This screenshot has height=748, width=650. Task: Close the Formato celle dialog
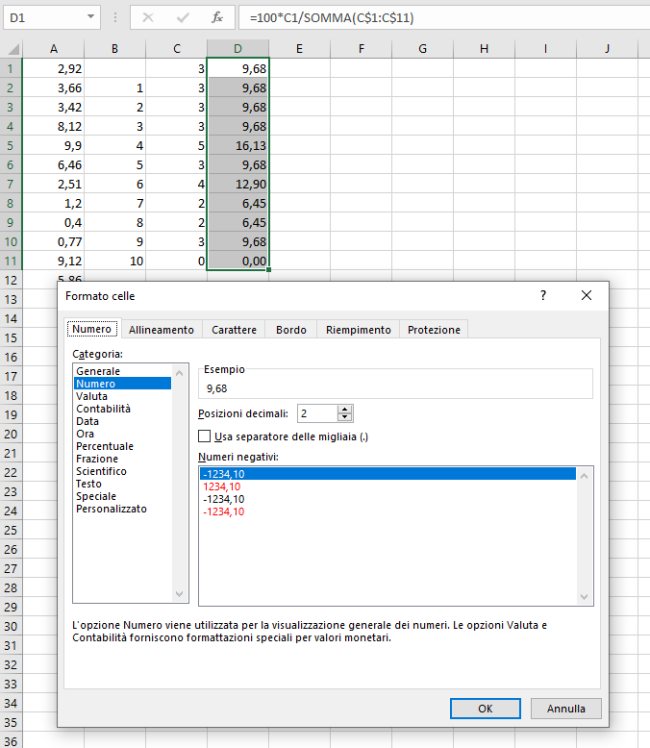586,296
